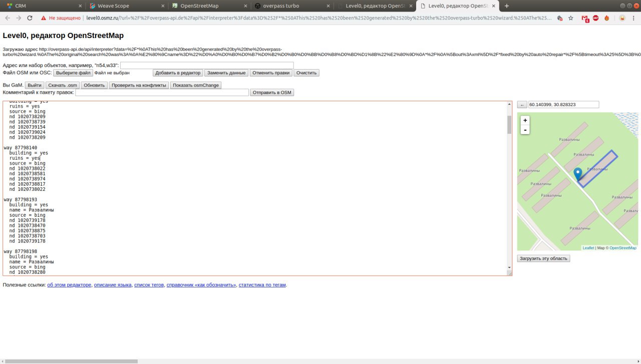Click the blue map marker pin
The height and width of the screenshot is (364, 641).
[577, 174]
